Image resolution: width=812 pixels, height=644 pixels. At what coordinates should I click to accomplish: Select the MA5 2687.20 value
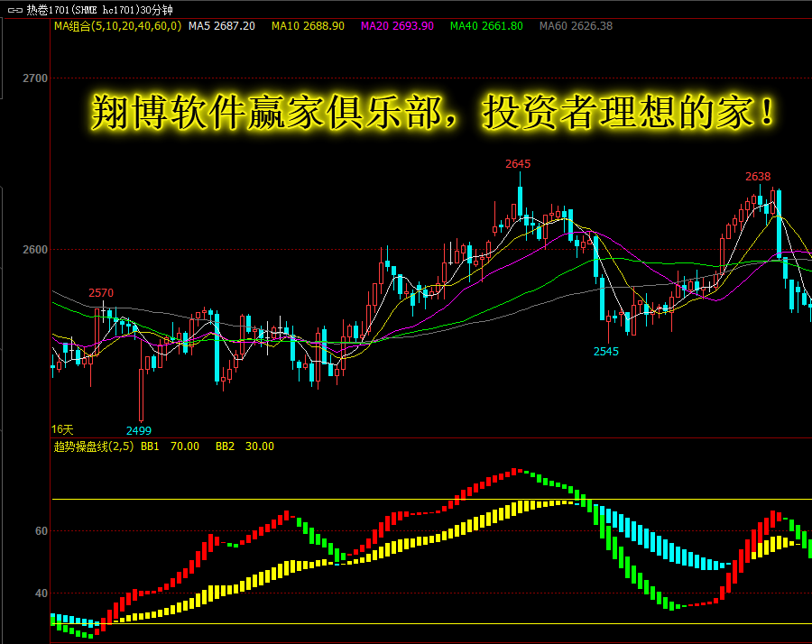222,26
